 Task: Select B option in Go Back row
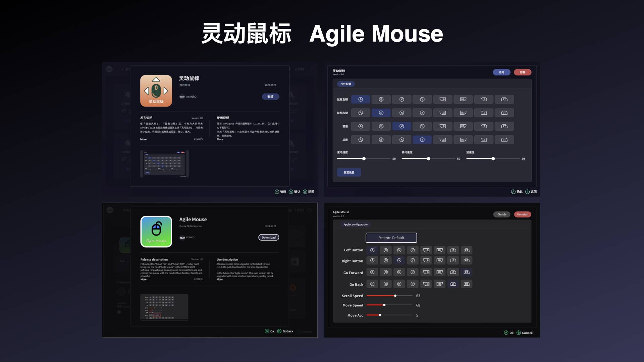(x=386, y=284)
